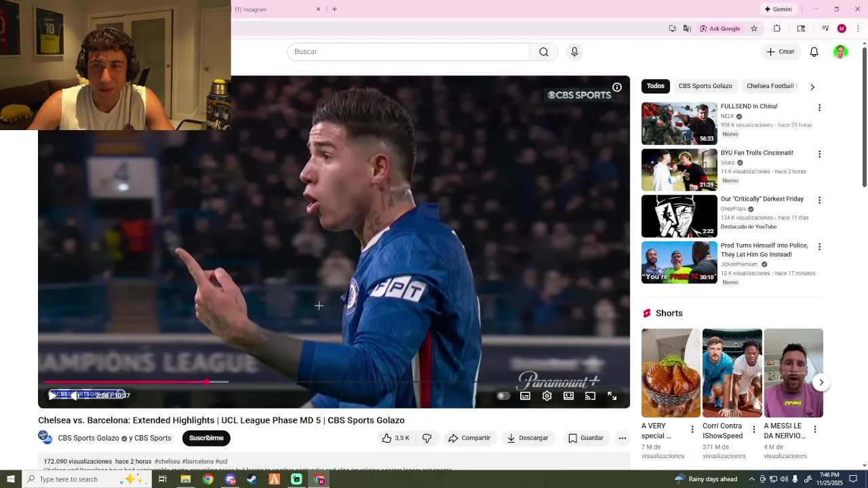868x488 pixels.
Task: Click the search magnifier button on YouTube
Action: 544,52
